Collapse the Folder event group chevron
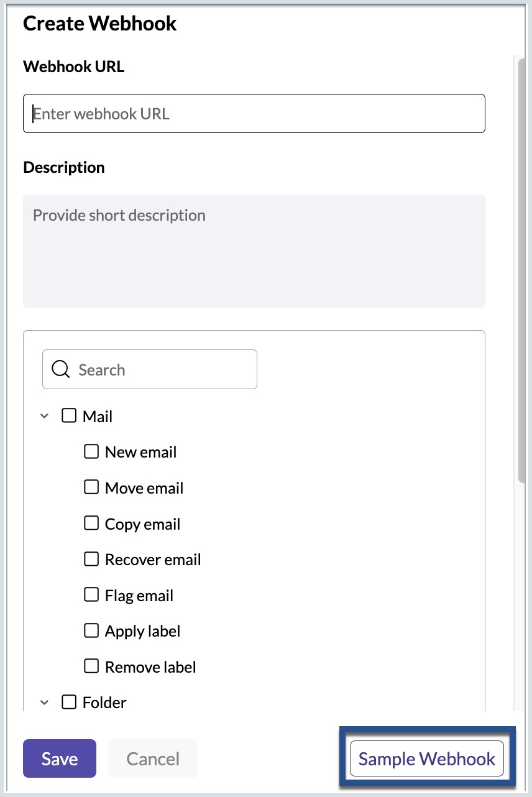The height and width of the screenshot is (797, 532). pos(44,703)
